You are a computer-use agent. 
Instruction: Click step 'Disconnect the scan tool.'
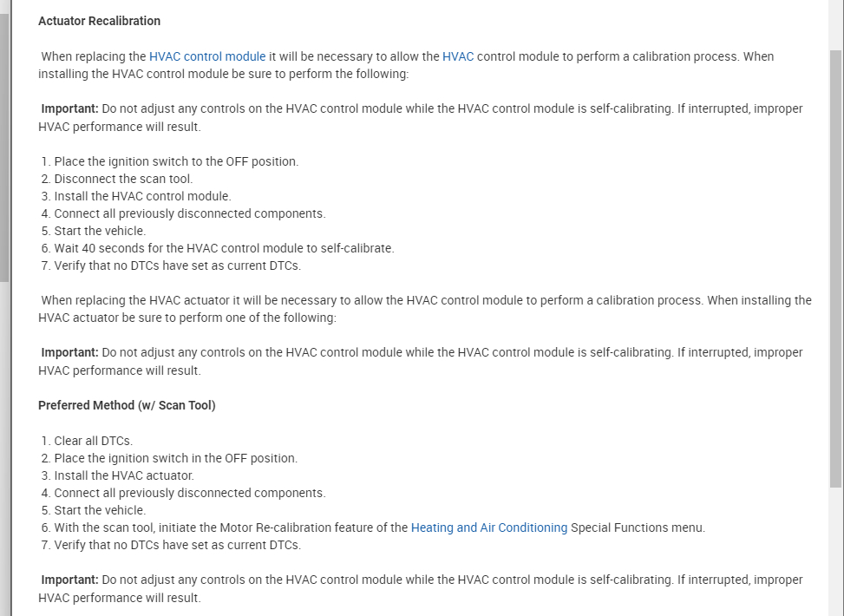(x=123, y=179)
